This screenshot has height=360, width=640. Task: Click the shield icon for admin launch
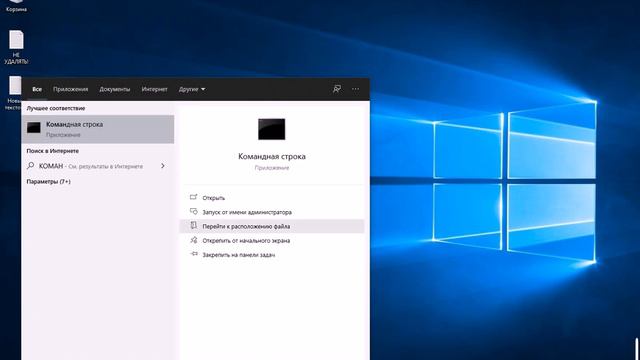click(194, 211)
